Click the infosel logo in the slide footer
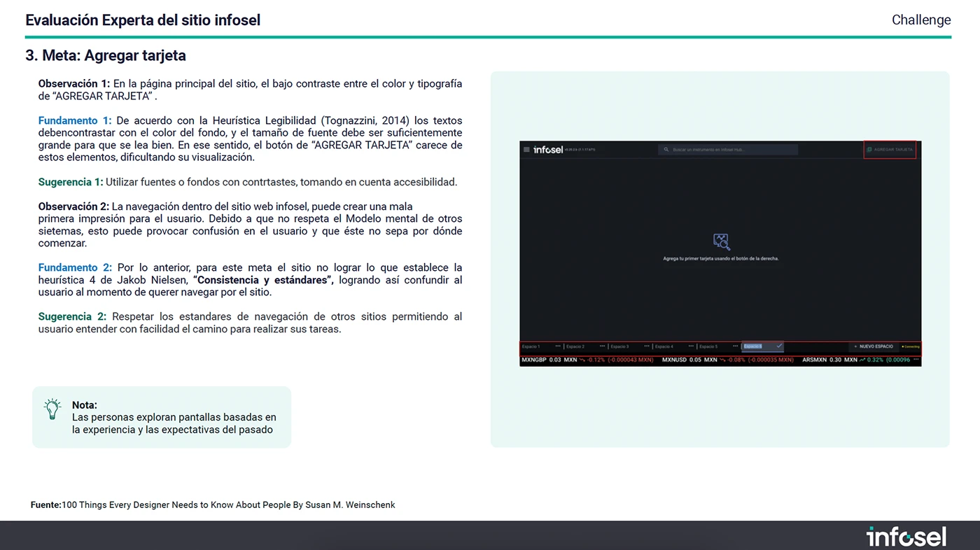Image resolution: width=980 pixels, height=550 pixels. point(906,536)
